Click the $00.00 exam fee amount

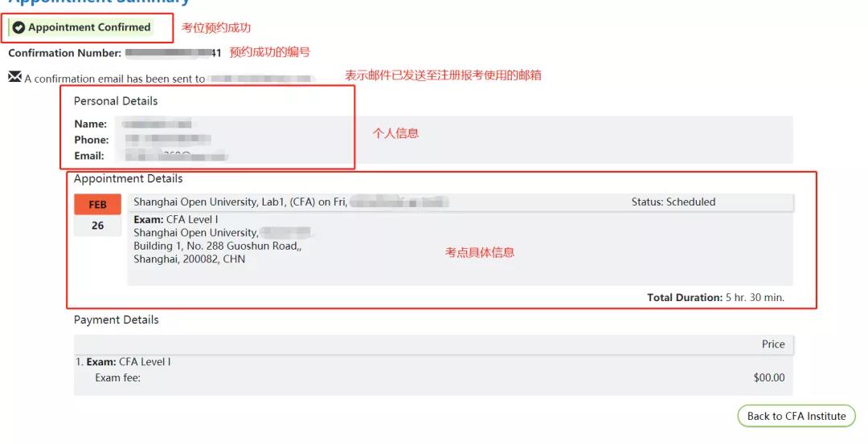[x=769, y=377]
